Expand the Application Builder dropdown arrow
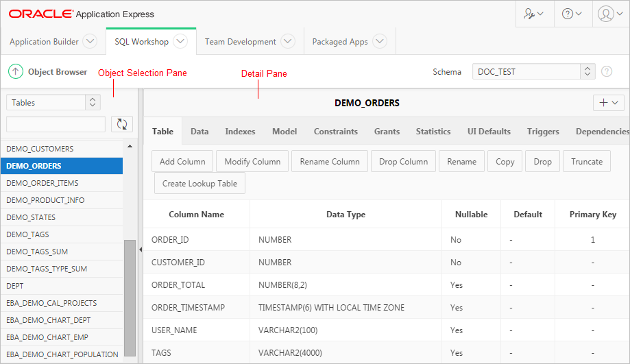This screenshot has width=630, height=364. pyautogui.click(x=90, y=42)
